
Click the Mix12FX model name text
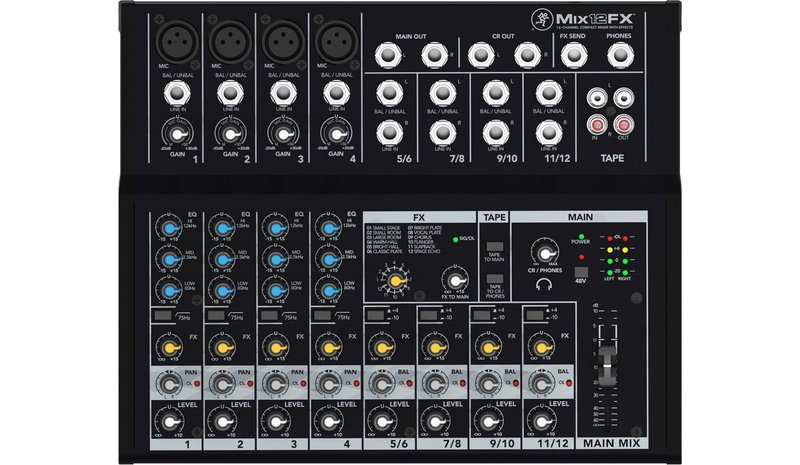pos(595,19)
